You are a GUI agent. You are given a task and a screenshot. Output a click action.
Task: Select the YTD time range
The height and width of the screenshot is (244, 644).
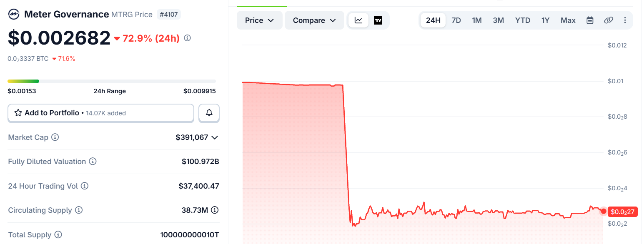(523, 20)
